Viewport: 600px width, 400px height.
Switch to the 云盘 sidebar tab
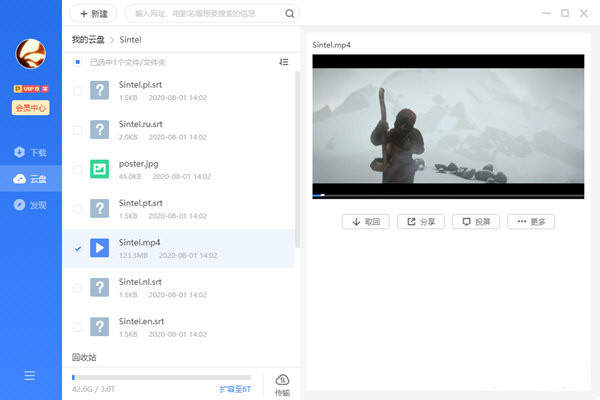(30, 179)
